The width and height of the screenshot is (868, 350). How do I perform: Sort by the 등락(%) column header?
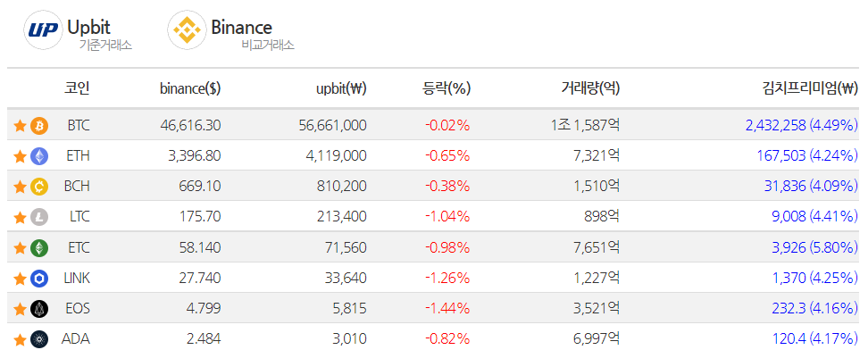pos(447,88)
